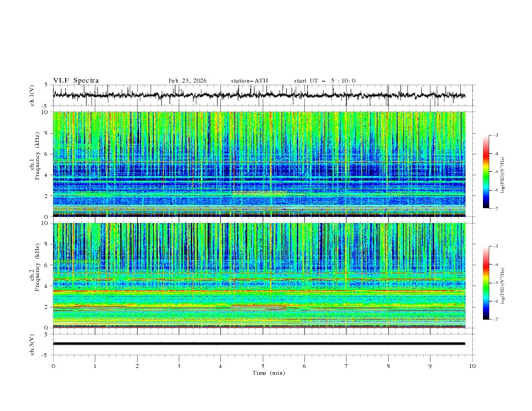
Task: Click the flat ch.3 waveform trace
Action: 259,344
